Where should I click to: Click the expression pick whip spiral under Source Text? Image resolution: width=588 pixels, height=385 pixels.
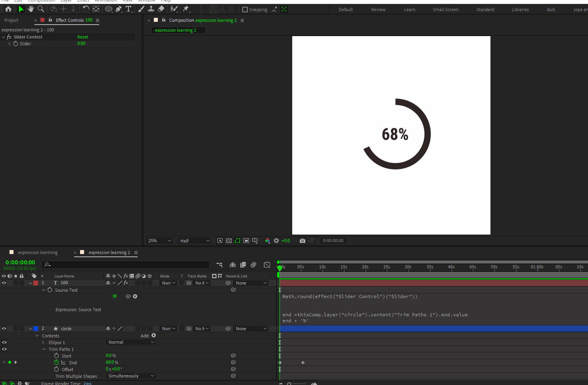128,296
